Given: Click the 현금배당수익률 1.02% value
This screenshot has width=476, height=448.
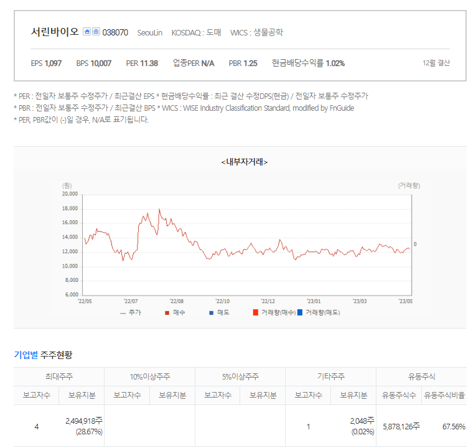Looking at the screenshot, I should pyautogui.click(x=308, y=63).
